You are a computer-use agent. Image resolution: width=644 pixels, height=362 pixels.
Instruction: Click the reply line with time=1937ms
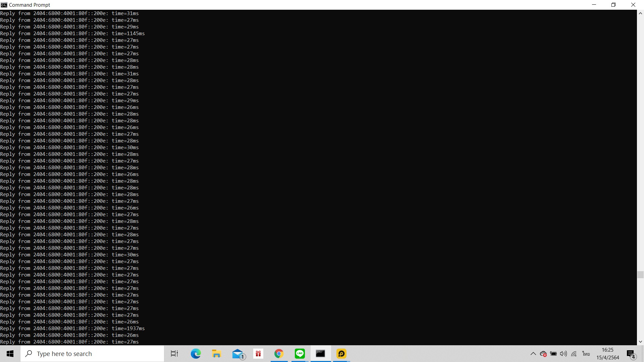(x=72, y=328)
